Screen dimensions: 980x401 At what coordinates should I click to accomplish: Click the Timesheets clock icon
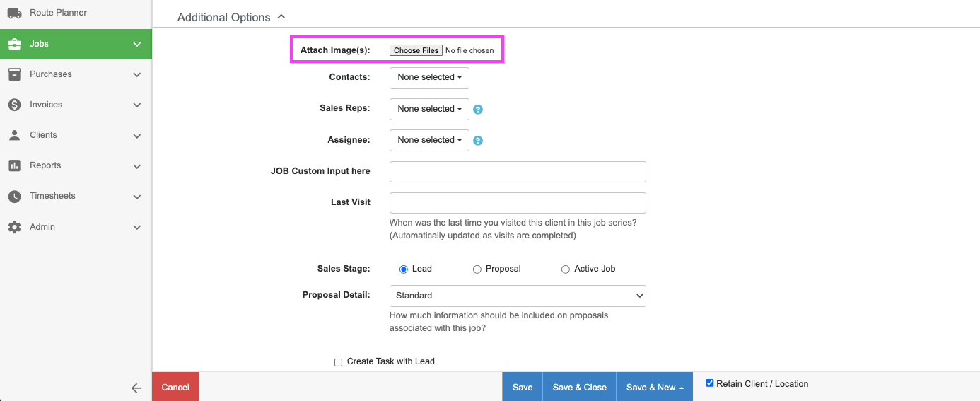(x=14, y=196)
